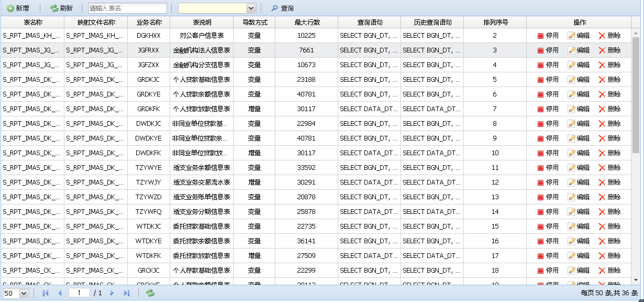Viewport: 644px width, 302px height.
Task: Click the 新增 (add) green plus icon
Action: [x=10, y=8]
